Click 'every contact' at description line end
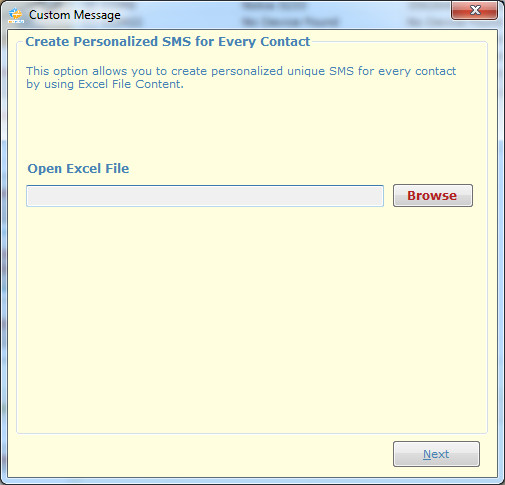Screen dimensions: 505x485 coord(417,71)
